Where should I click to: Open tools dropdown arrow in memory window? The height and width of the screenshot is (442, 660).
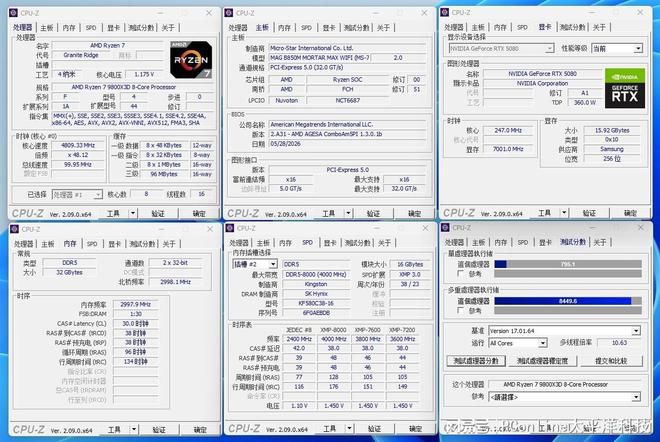pos(134,429)
